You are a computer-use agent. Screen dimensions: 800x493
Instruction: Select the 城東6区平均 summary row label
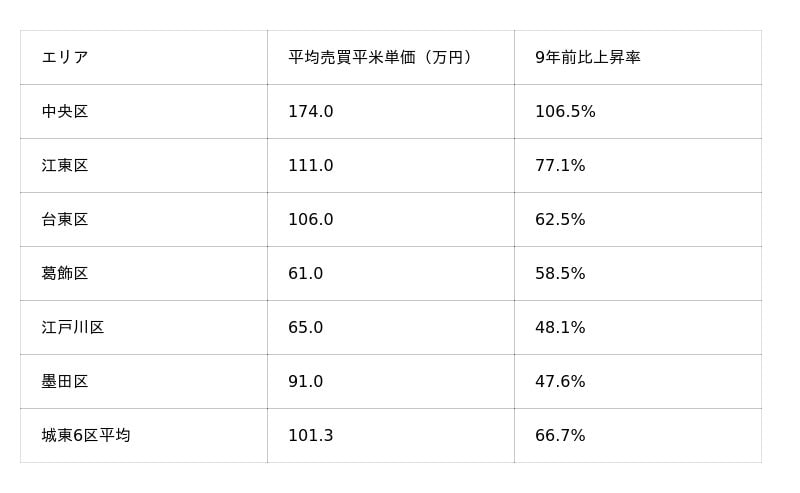pos(86,436)
